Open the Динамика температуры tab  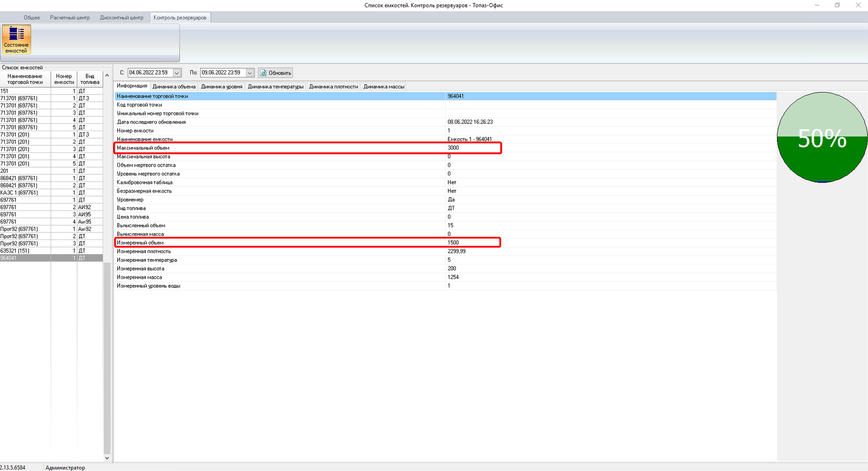point(275,87)
